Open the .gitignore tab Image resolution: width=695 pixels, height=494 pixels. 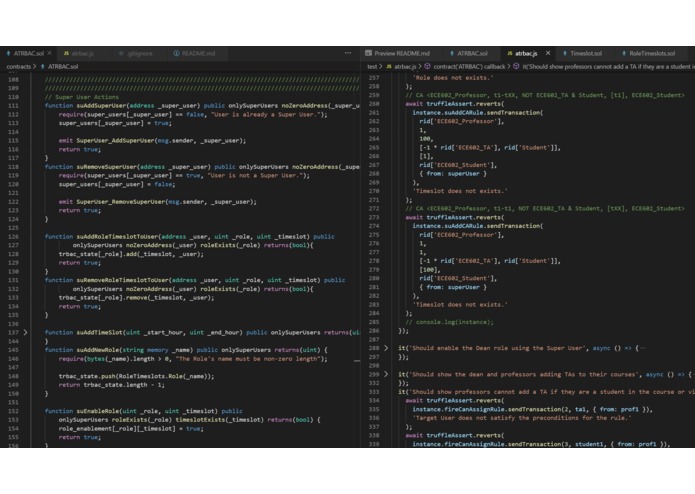[137, 53]
